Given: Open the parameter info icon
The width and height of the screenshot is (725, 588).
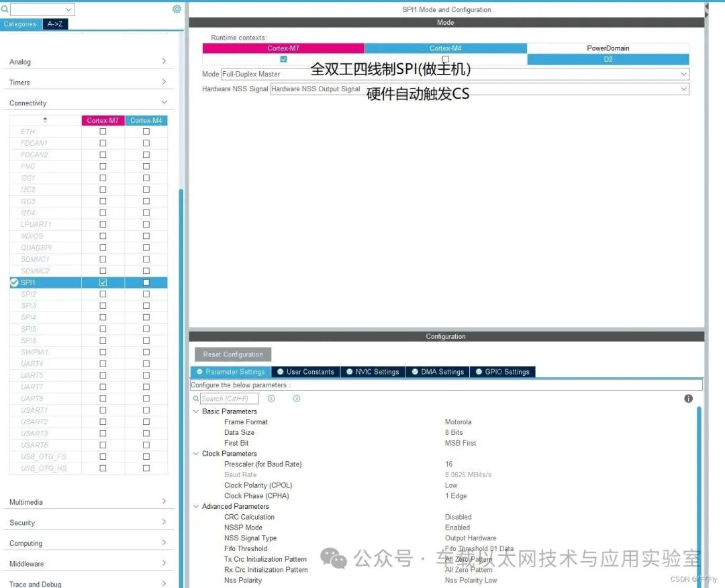Looking at the screenshot, I should click(689, 399).
